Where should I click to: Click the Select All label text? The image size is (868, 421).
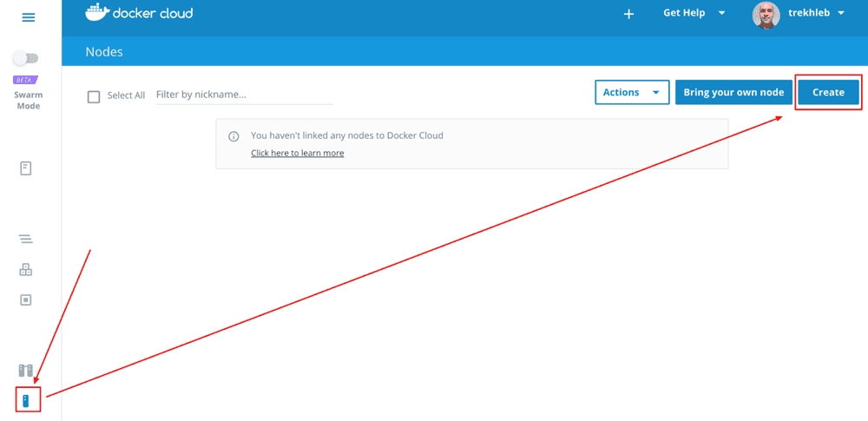[126, 95]
